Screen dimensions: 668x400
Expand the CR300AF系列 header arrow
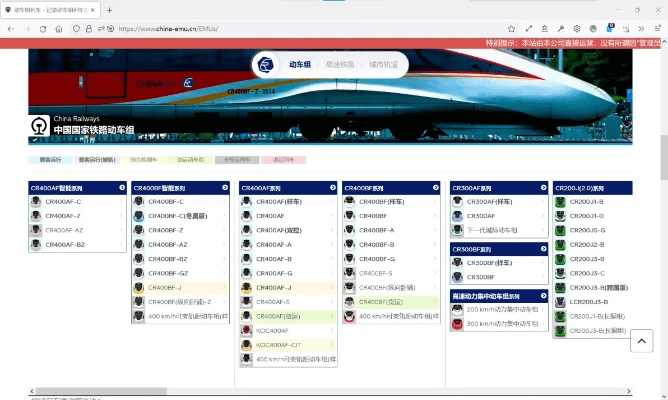click(x=542, y=187)
